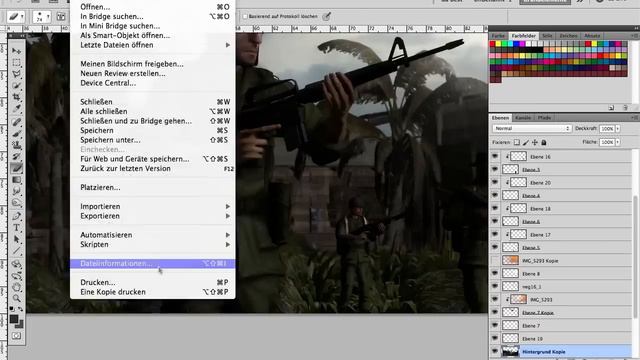Hide the Ebene 20 layer
This screenshot has width=640, height=360.
495,182
